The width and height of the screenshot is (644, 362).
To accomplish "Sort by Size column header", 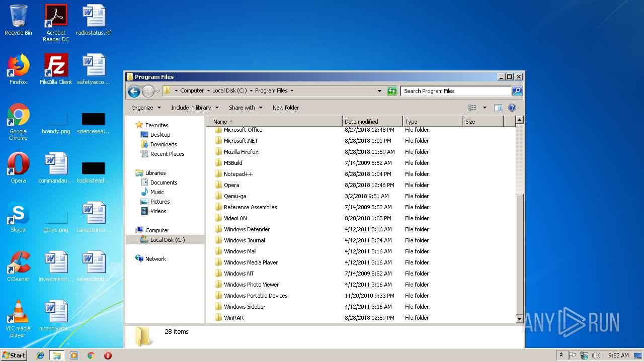I will (x=483, y=122).
